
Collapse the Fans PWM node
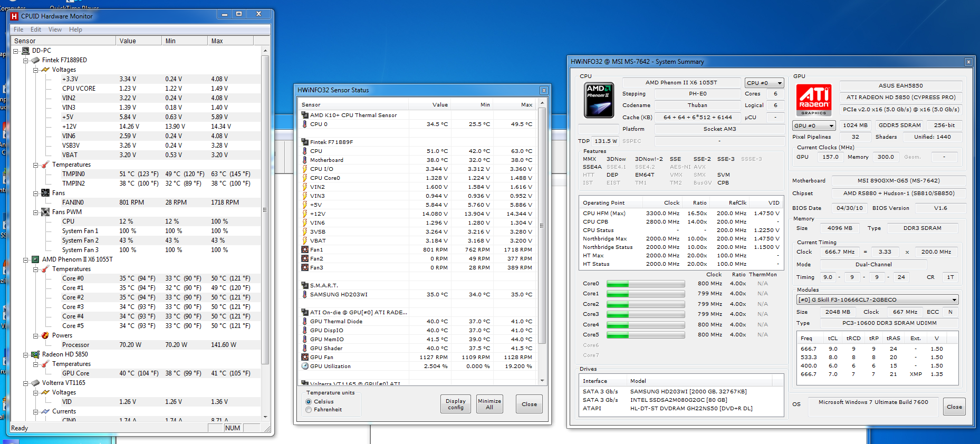coord(35,213)
